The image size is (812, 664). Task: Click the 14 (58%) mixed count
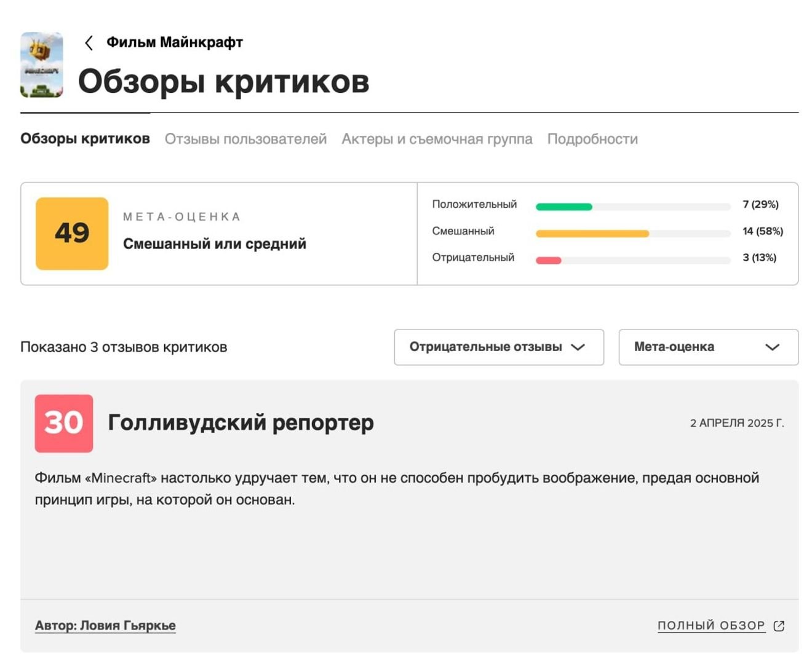(763, 231)
